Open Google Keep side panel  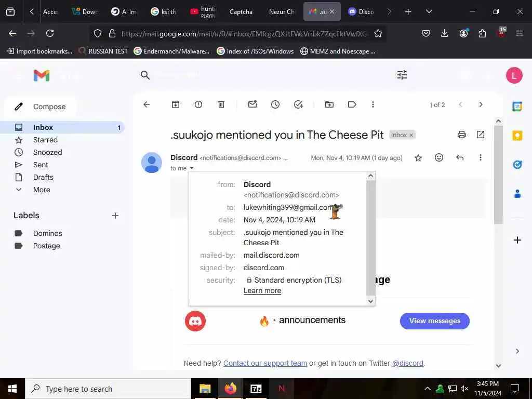(517, 136)
